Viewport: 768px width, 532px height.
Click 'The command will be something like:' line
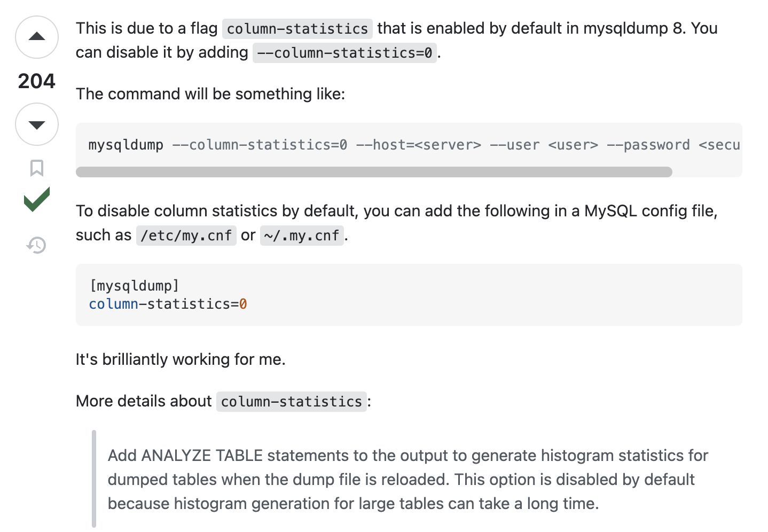210,94
